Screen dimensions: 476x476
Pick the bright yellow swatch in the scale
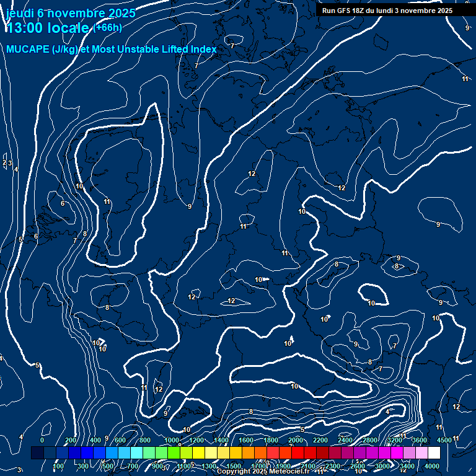198,452
